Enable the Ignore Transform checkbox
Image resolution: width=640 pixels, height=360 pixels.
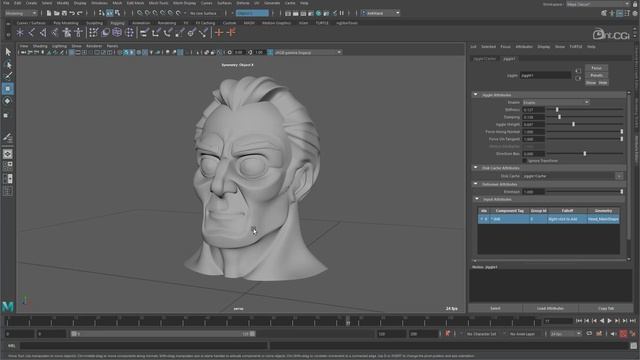pyautogui.click(x=525, y=161)
